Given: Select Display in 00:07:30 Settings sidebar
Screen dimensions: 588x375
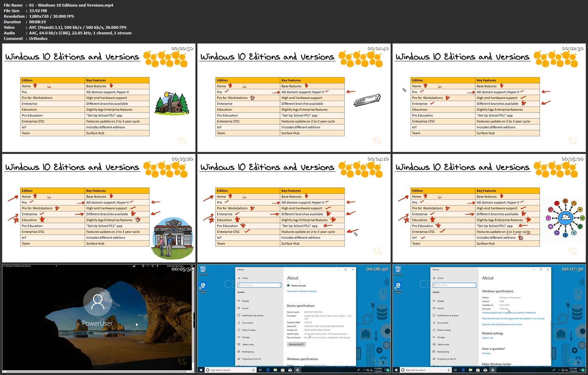Looking at the screenshot, I should point(438,301).
